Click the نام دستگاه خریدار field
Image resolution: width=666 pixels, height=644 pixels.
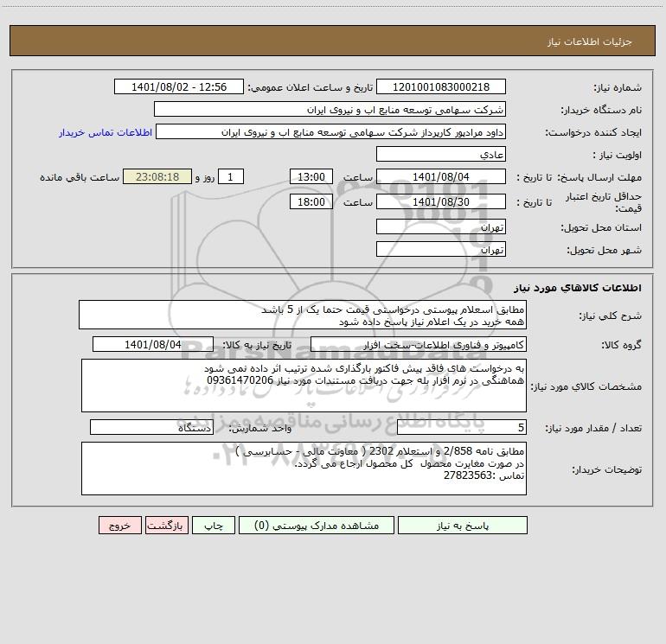pos(330,109)
